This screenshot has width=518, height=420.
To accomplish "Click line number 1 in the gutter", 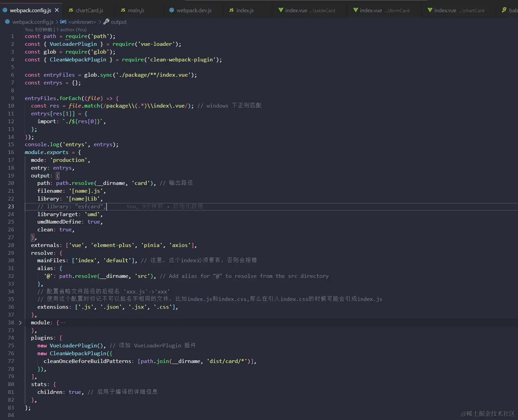I will (x=13, y=36).
